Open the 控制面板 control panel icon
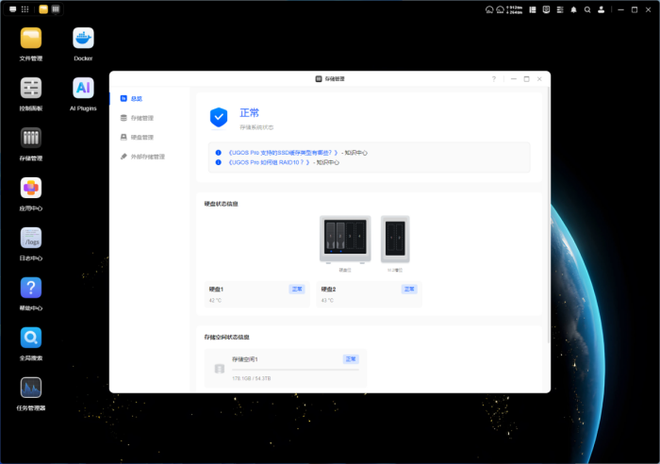Image resolution: width=660 pixels, height=464 pixels. pyautogui.click(x=31, y=88)
